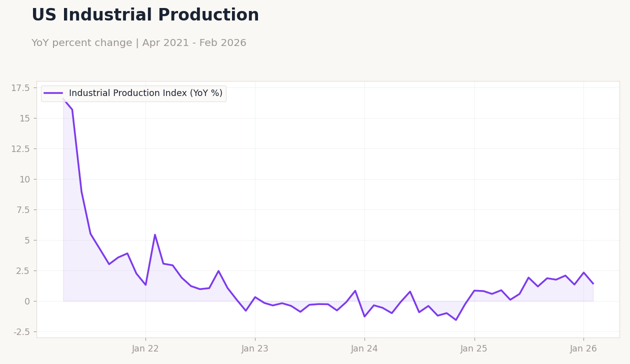This screenshot has height=364, width=630.
Task: Click the early 2022 spike near 5.5
Action: coord(155,234)
